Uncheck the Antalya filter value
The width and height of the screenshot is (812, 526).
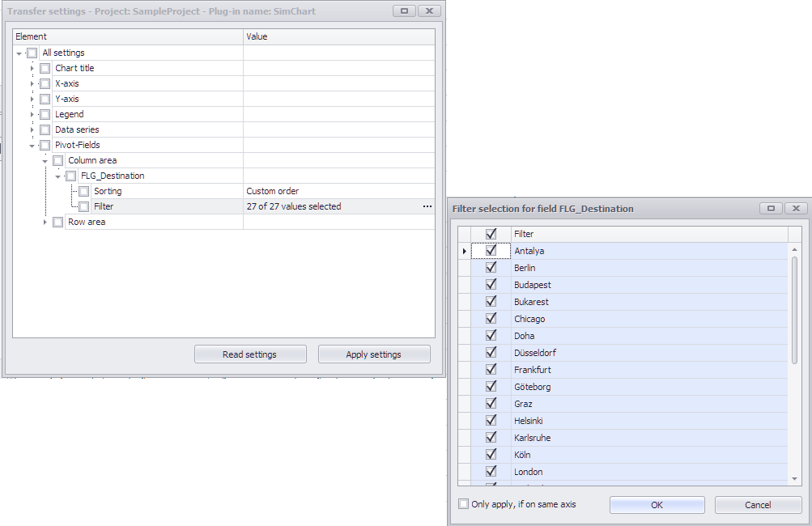pos(491,251)
